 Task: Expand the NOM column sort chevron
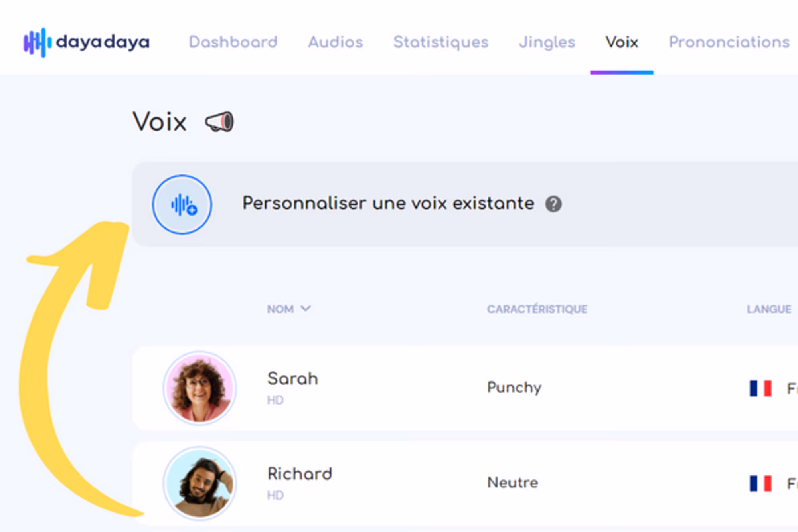[x=306, y=309]
